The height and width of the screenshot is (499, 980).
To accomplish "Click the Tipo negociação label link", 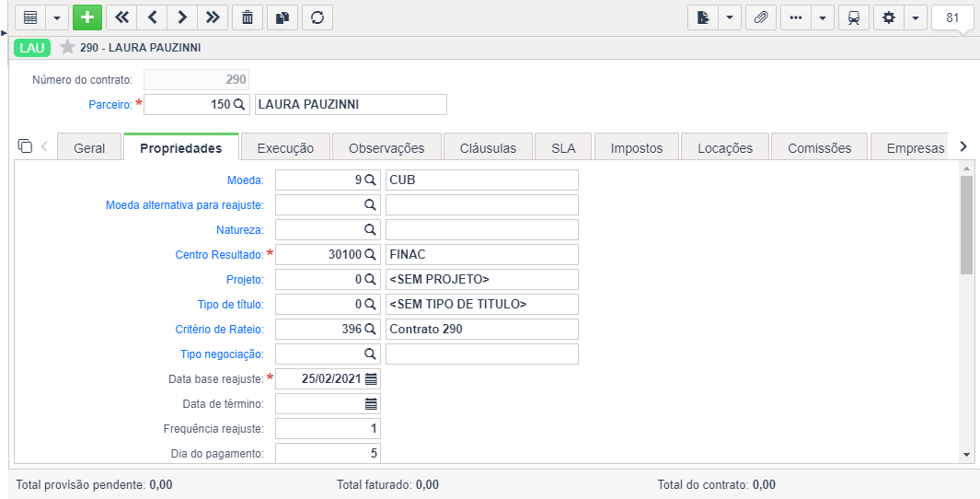I will tap(223, 354).
